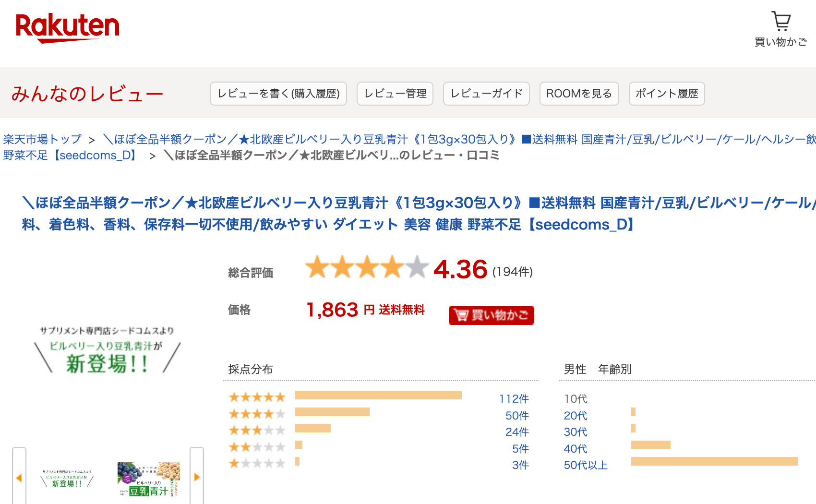Screen dimensions: 816x504
Task: Select the 50代以上 age group link
Action: tap(586, 465)
